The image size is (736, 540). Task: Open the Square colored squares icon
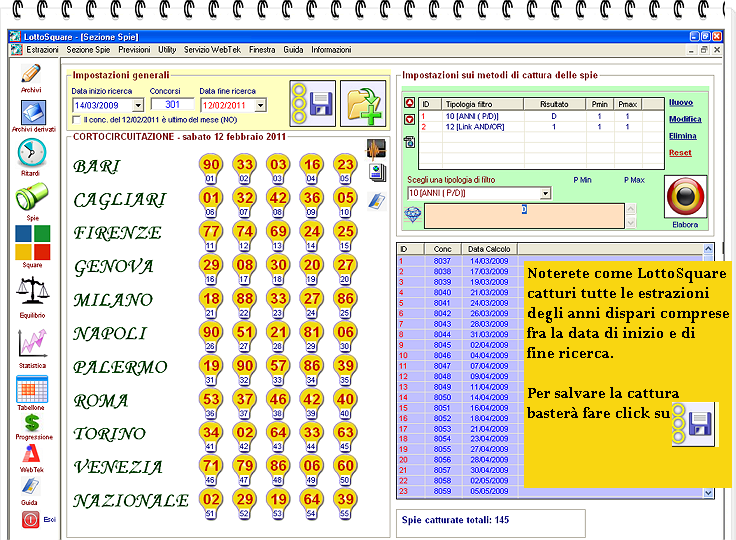[x=32, y=242]
